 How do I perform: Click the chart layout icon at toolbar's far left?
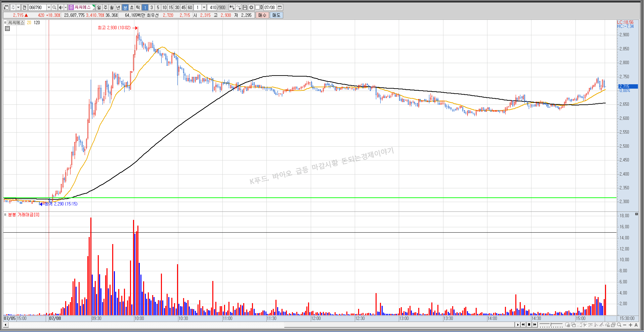[x=6, y=7]
